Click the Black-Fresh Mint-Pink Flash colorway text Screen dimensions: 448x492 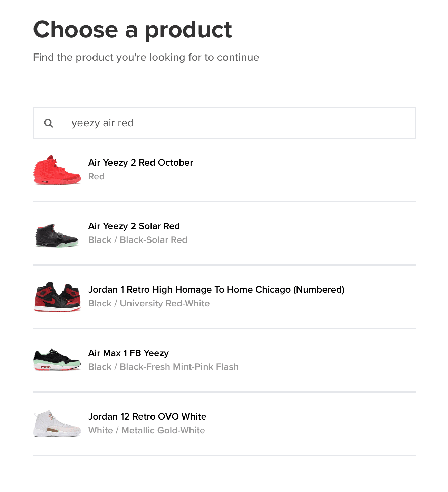tap(164, 367)
